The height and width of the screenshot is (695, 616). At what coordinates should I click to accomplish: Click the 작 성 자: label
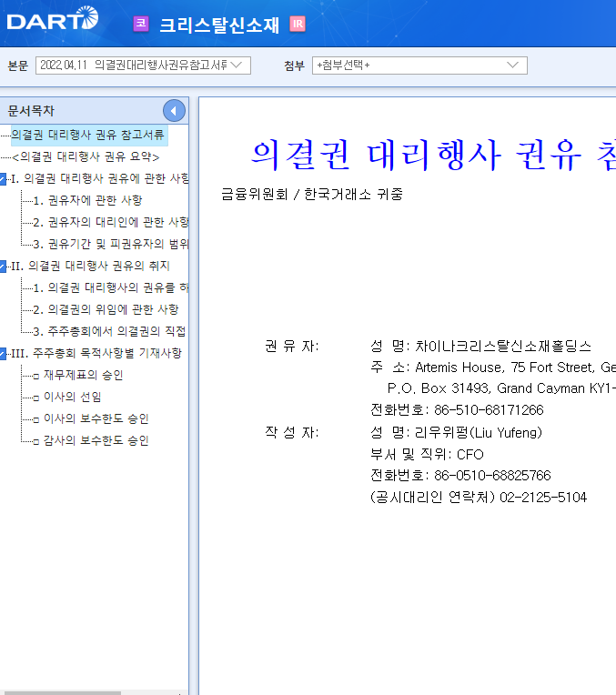pos(292,433)
